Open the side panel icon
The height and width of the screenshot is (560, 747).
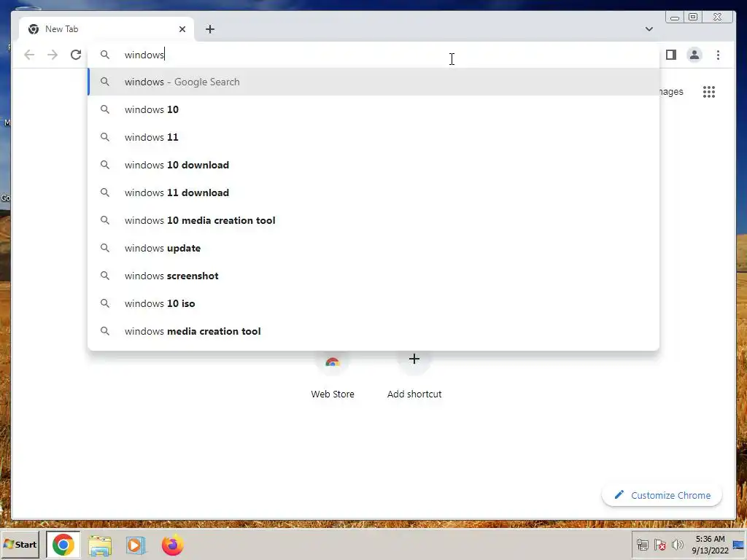pyautogui.click(x=671, y=55)
